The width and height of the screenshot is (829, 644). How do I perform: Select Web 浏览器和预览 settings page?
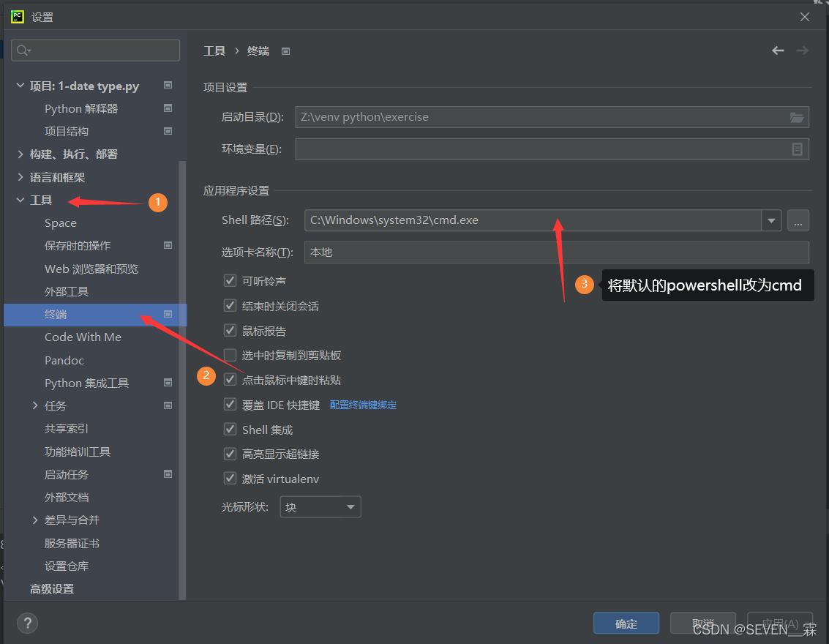click(91, 269)
